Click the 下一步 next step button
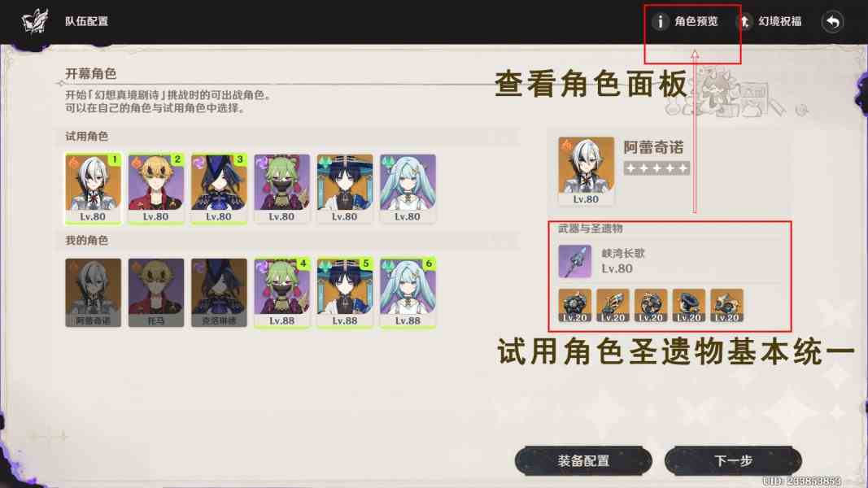Viewport: 868px width, 488px height. coord(733,460)
